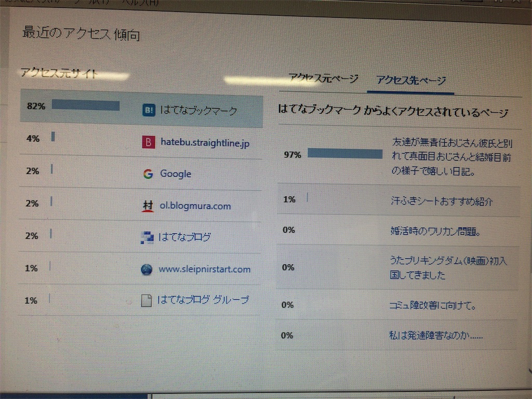Open the hatebu.straightline.jp link
This screenshot has height=399, width=532.
(x=205, y=142)
